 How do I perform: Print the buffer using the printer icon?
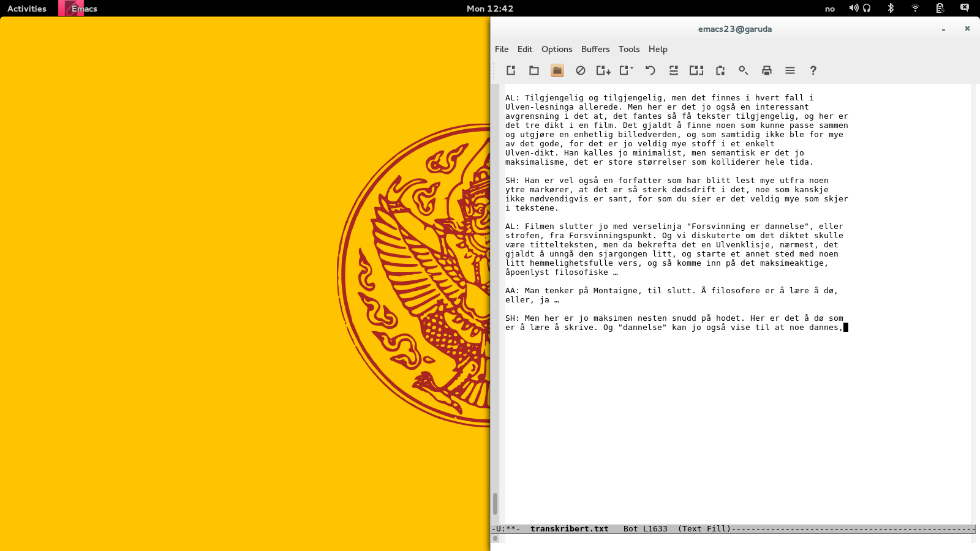[x=767, y=70]
